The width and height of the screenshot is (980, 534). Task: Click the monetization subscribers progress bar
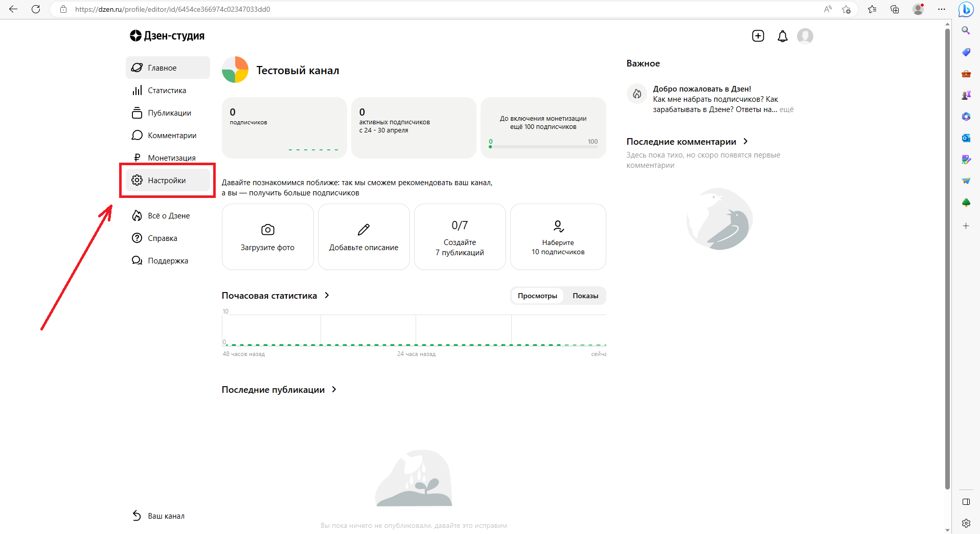[543, 147]
